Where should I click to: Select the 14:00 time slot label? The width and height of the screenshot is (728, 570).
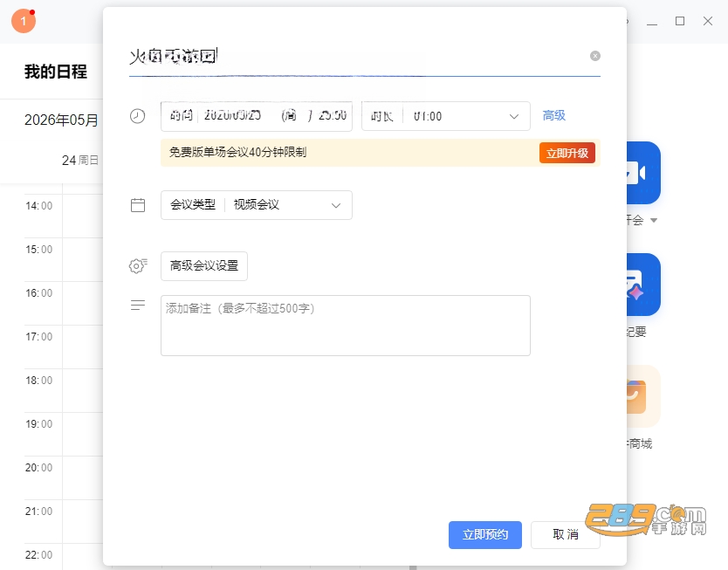click(39, 206)
